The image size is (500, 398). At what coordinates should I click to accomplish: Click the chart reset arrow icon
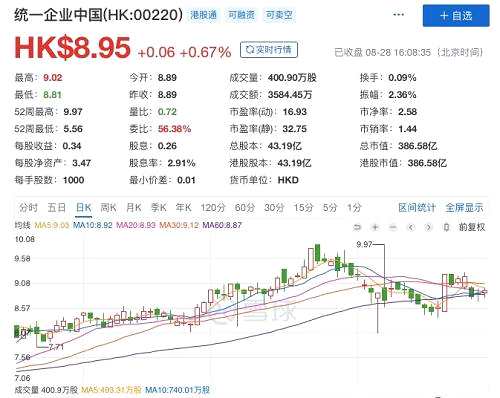coord(357,227)
